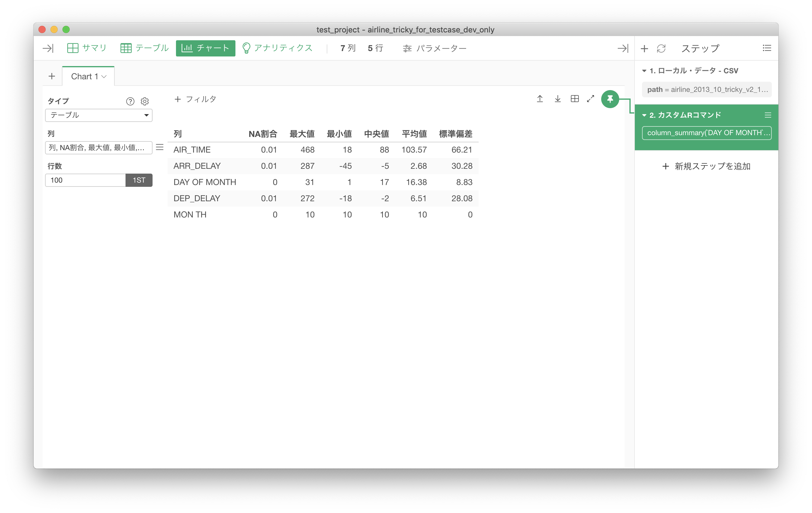Select the DAY OF MONTH row name
Viewport: 812px width, 513px height.
(x=205, y=182)
